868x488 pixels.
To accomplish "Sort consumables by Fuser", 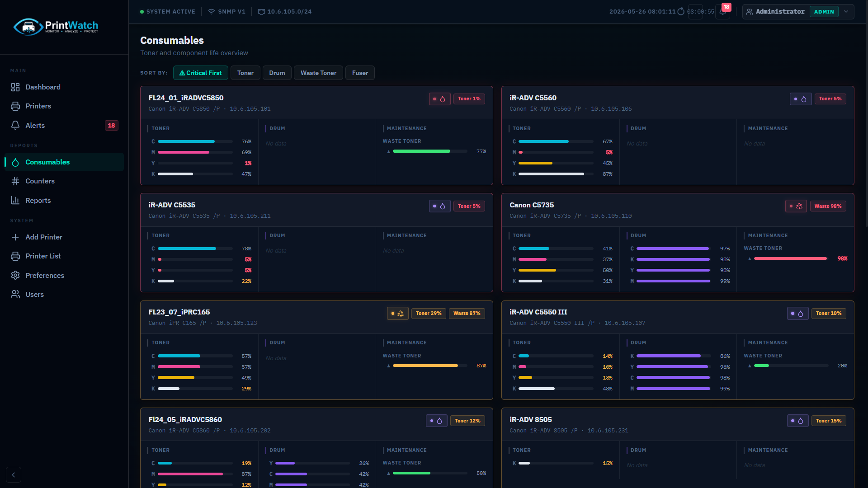I will click(360, 73).
